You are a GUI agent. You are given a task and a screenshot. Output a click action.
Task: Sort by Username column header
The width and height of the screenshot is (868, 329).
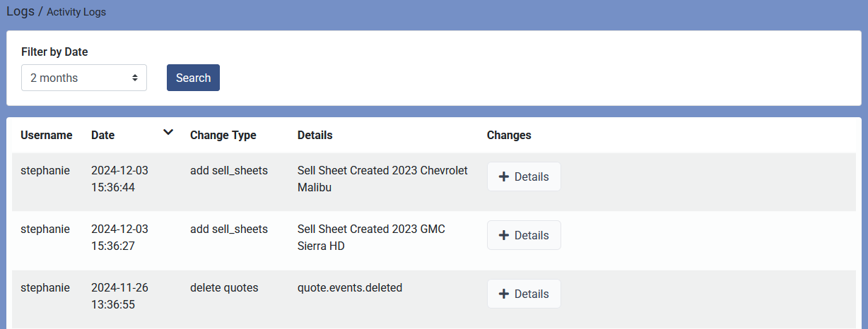47,135
